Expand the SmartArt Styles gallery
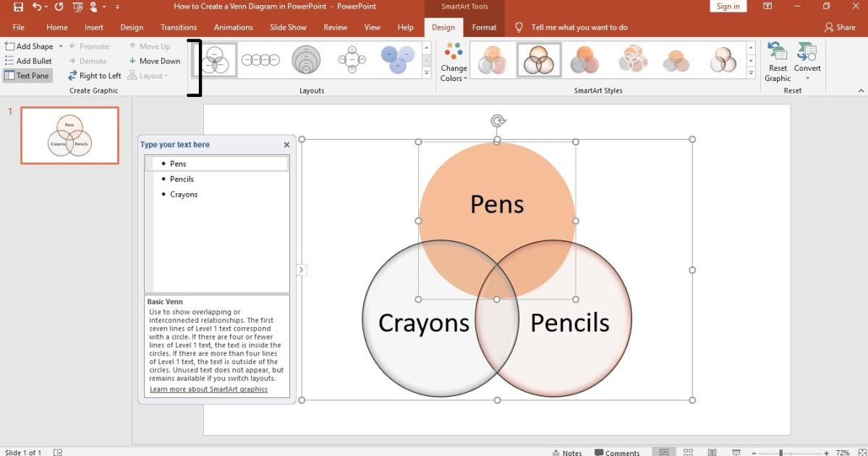Viewport: 868px width, 456px height. (751, 72)
